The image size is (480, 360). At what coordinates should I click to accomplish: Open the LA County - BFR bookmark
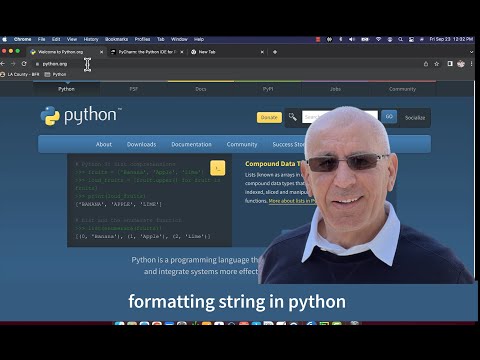click(x=20, y=74)
